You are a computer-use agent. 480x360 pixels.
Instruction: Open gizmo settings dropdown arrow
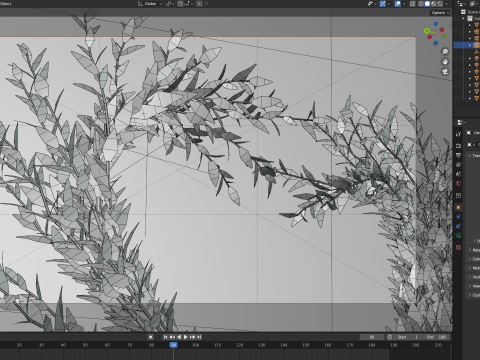click(389, 4)
